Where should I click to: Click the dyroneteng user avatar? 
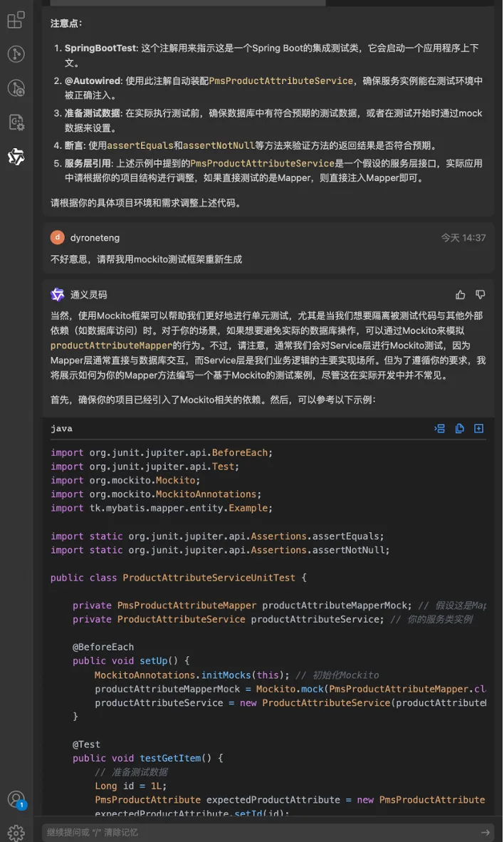click(58, 237)
